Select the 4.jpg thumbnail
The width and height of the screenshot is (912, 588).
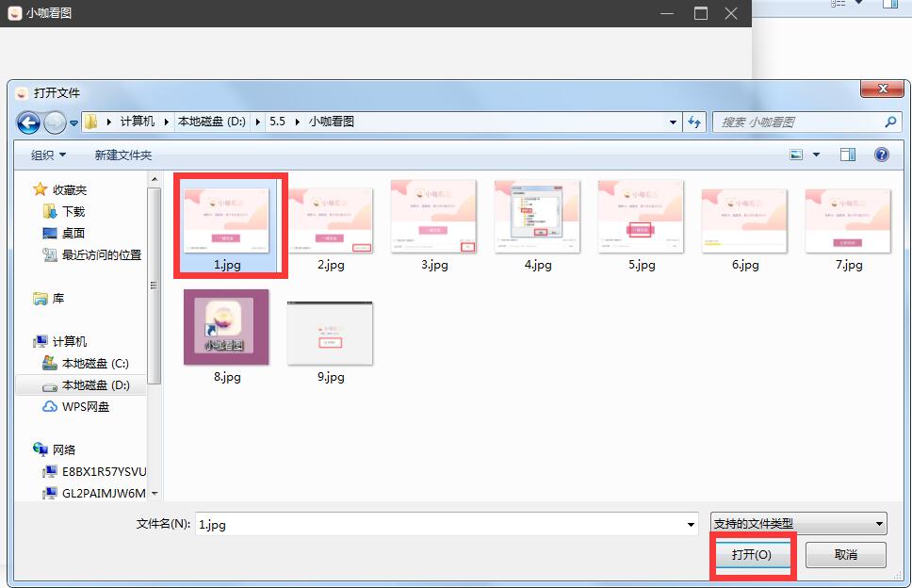(536, 217)
